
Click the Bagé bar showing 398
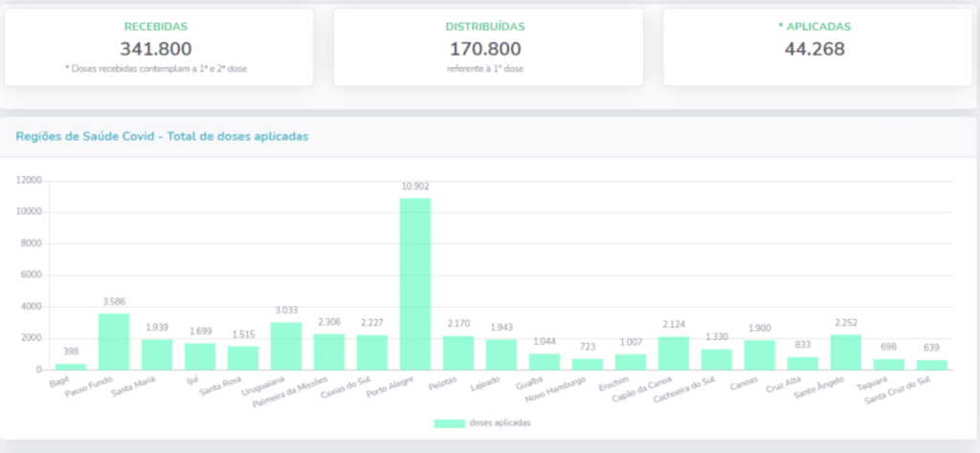coord(71,366)
